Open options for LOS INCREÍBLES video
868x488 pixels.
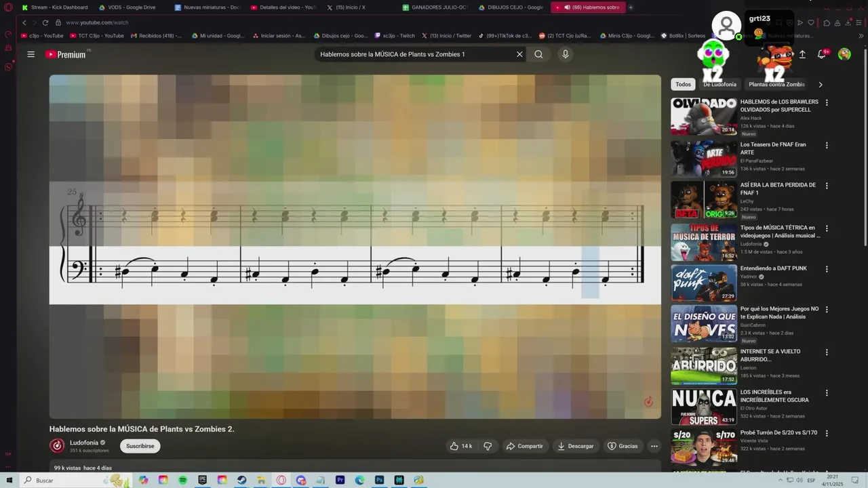[x=827, y=393]
